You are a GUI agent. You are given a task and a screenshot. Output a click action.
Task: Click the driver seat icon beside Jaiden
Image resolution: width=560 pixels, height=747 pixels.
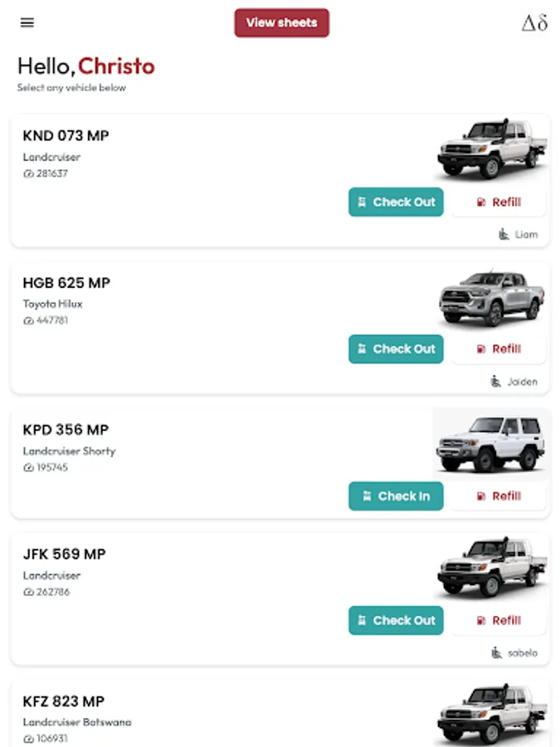click(496, 382)
